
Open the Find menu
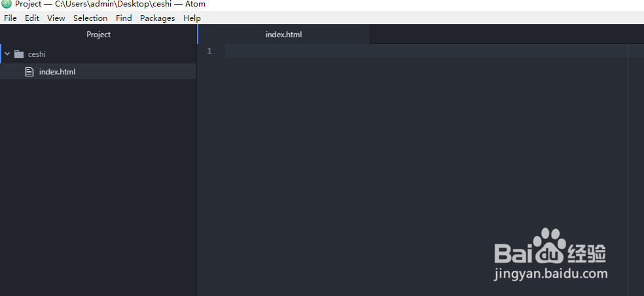coord(124,18)
